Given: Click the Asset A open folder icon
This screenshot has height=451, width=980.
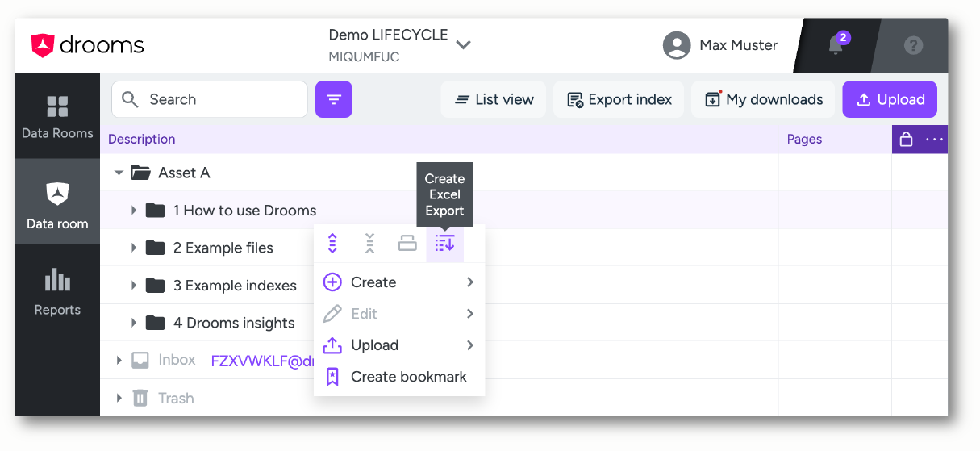Looking at the screenshot, I should [x=141, y=173].
